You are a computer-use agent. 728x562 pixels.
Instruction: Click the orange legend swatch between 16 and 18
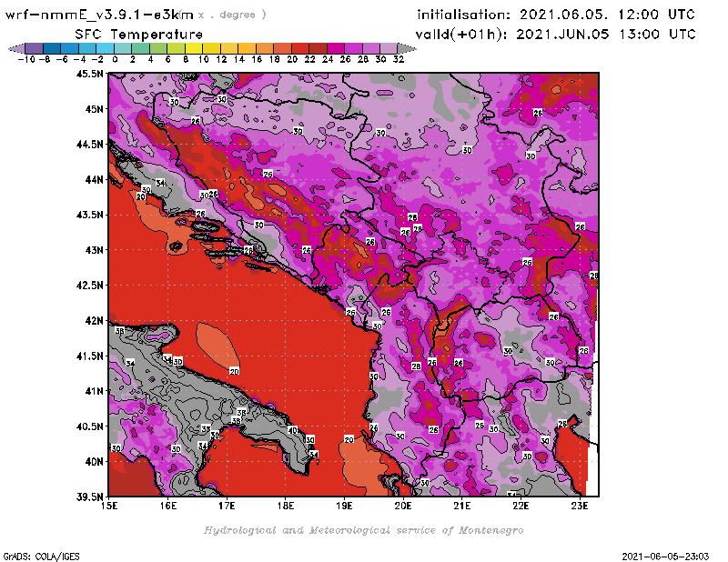click(264, 48)
